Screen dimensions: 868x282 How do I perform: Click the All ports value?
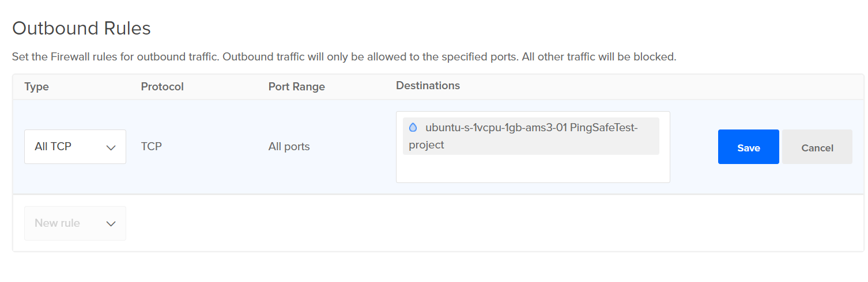(x=289, y=147)
